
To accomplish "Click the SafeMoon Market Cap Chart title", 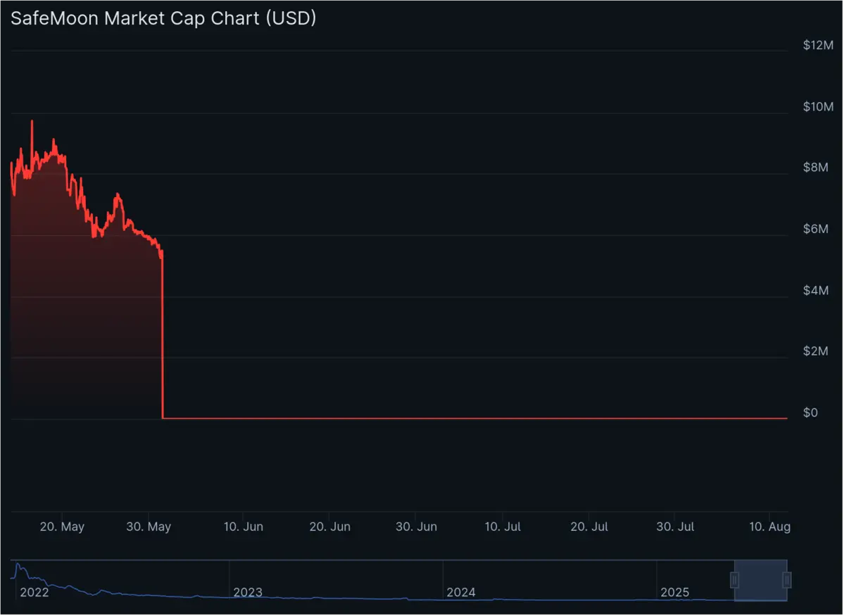I will pyautogui.click(x=163, y=18).
